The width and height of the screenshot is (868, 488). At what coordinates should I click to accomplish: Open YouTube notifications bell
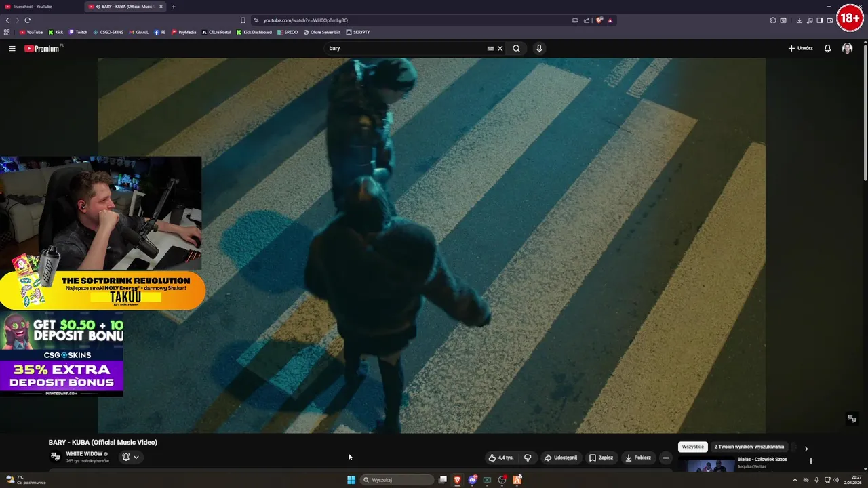[x=827, y=48]
